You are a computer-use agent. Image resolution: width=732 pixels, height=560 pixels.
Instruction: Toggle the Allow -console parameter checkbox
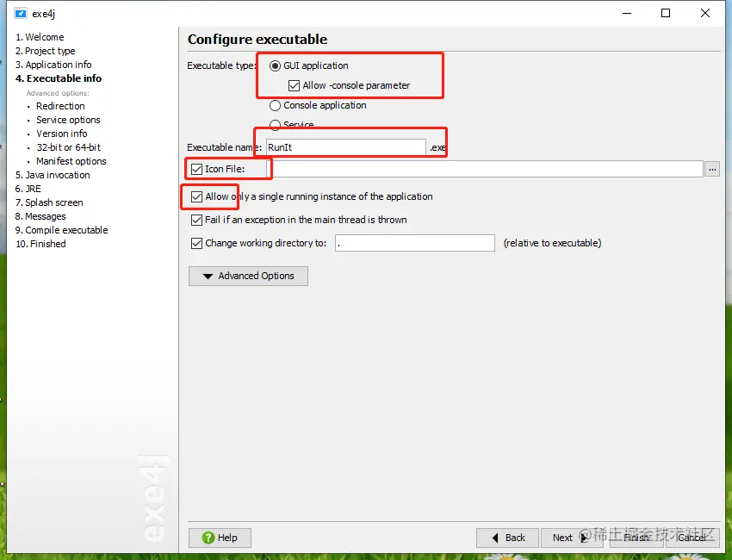coord(294,85)
